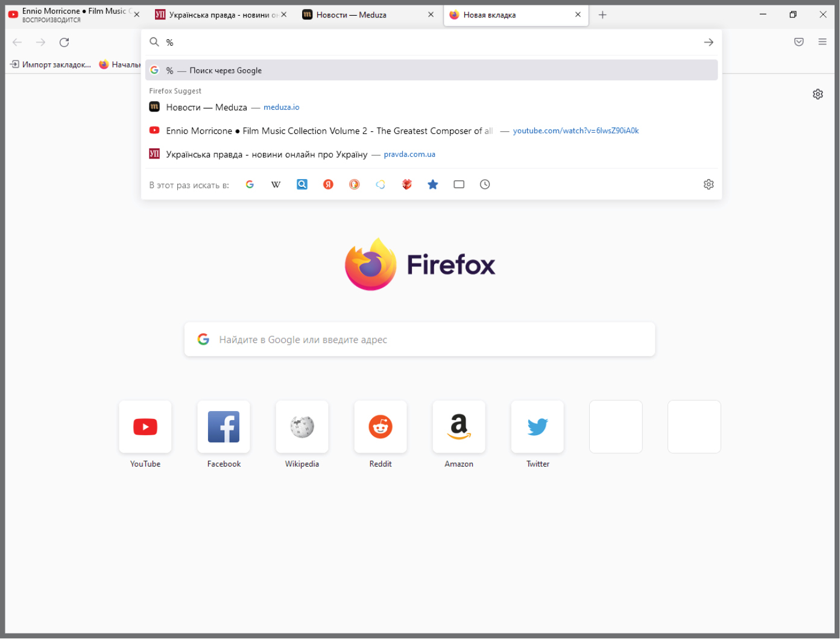Open search settings gear in dropdown
Viewport: 840px width, 639px height.
pyautogui.click(x=709, y=184)
